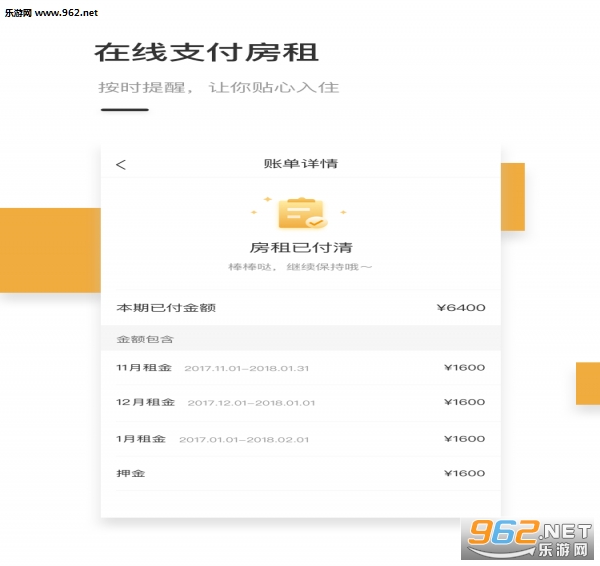Click the ¥1600 amount for 12月租金
600x566 pixels.
click(x=464, y=402)
